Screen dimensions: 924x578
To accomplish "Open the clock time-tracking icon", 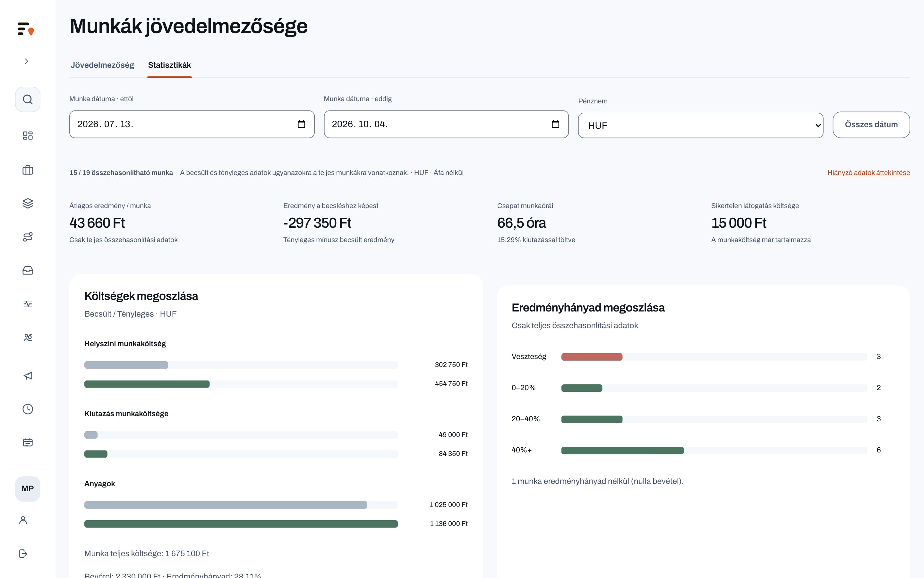I will [x=28, y=409].
